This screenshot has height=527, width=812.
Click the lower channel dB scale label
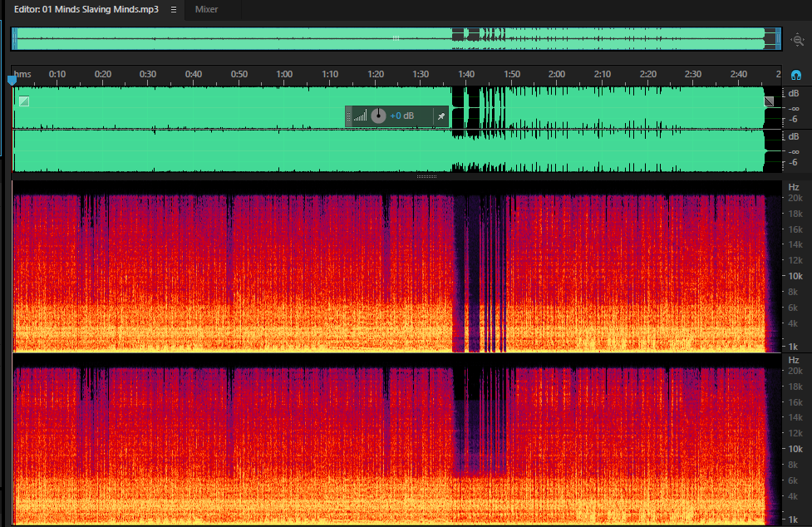click(x=794, y=136)
